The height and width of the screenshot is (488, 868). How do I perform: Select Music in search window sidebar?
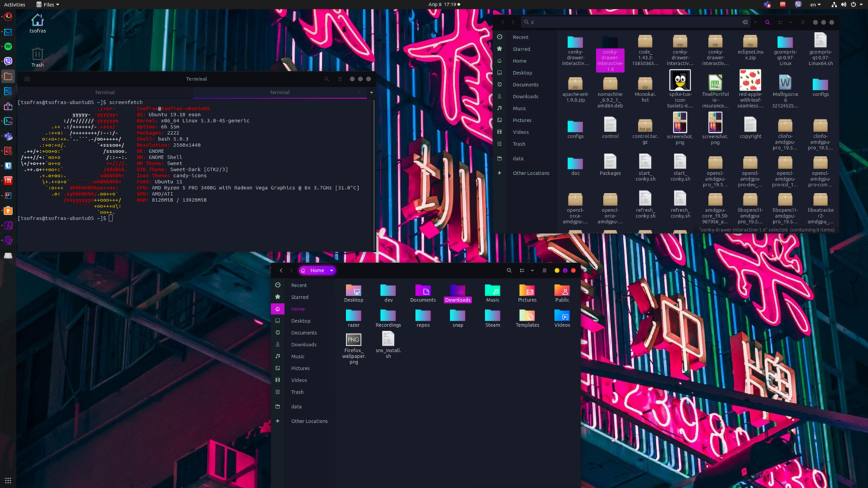coord(519,108)
